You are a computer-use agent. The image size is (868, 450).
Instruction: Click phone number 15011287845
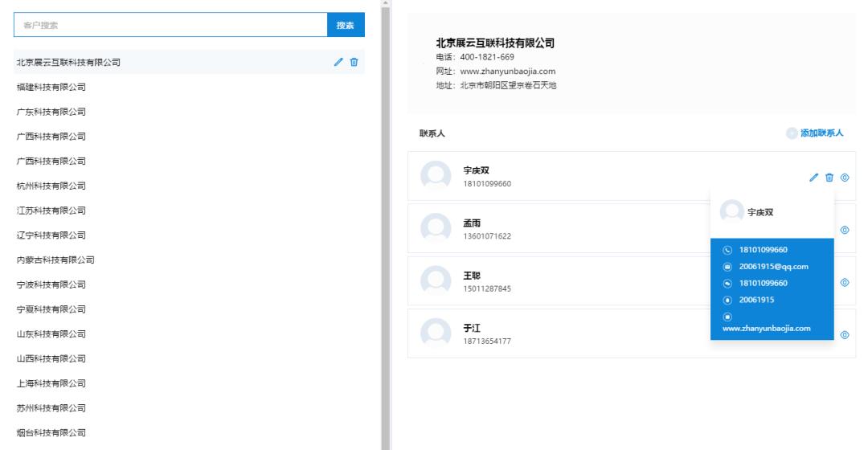click(x=487, y=289)
